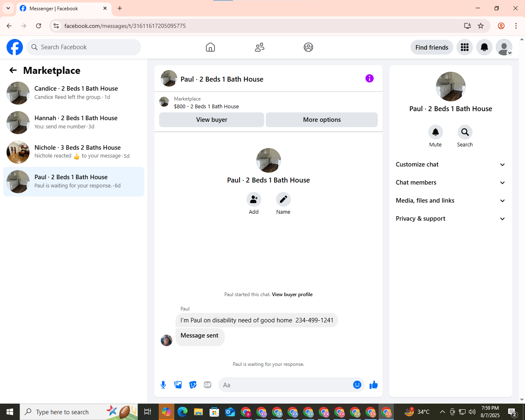View site information icon beside URL

pyautogui.click(x=56, y=26)
